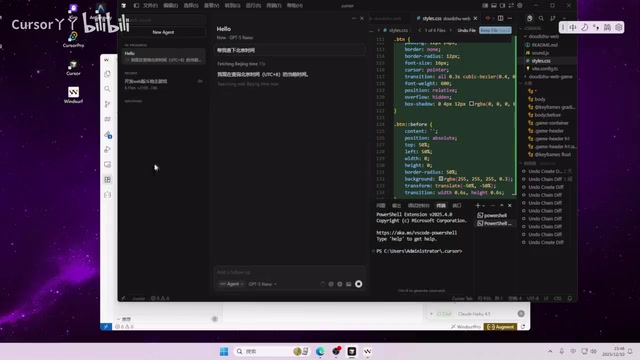Image resolution: width=640 pixels, height=360 pixels.
Task: Close the styles.css editor tab
Action: point(475,18)
